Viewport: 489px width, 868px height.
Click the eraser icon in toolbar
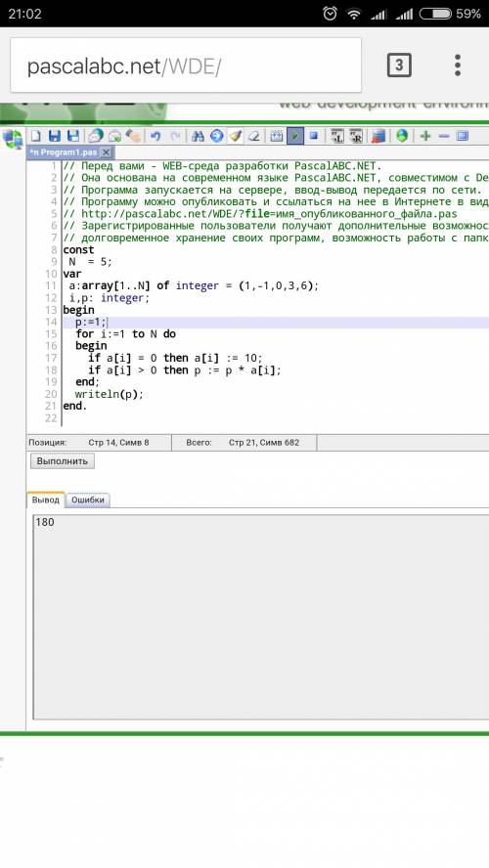(254, 136)
